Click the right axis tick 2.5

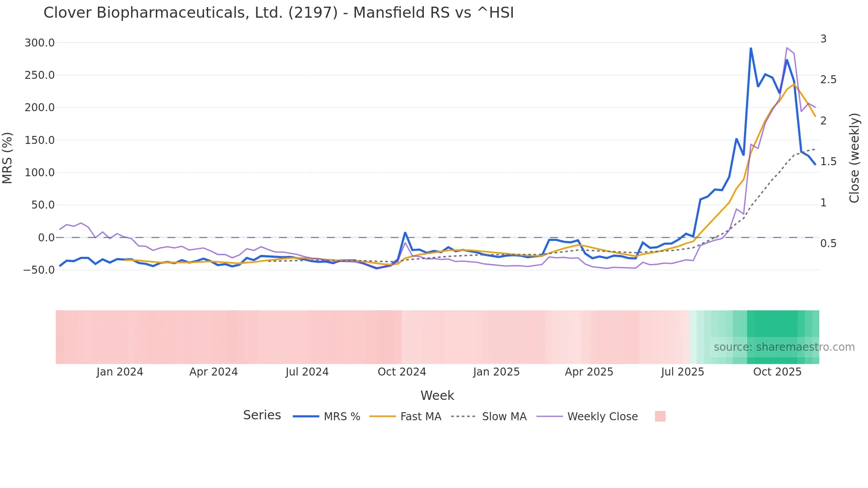point(829,80)
